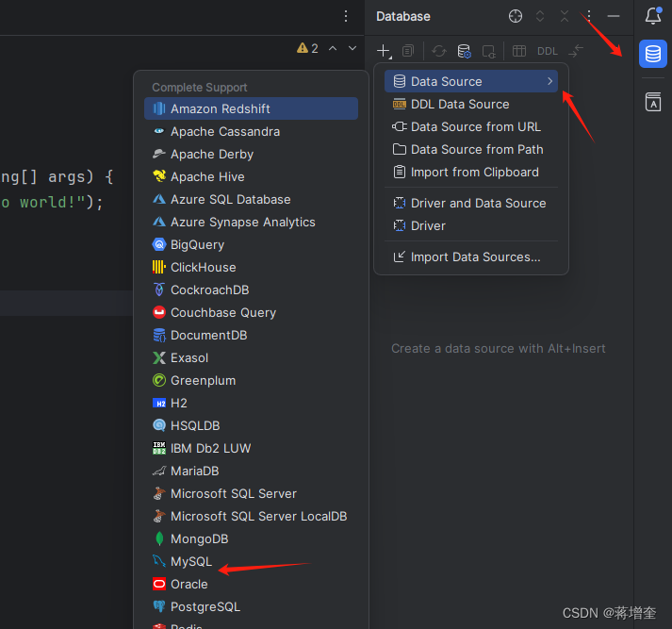Open Database panel options kebab menu
Screen dimensions: 672x629
tap(589, 16)
